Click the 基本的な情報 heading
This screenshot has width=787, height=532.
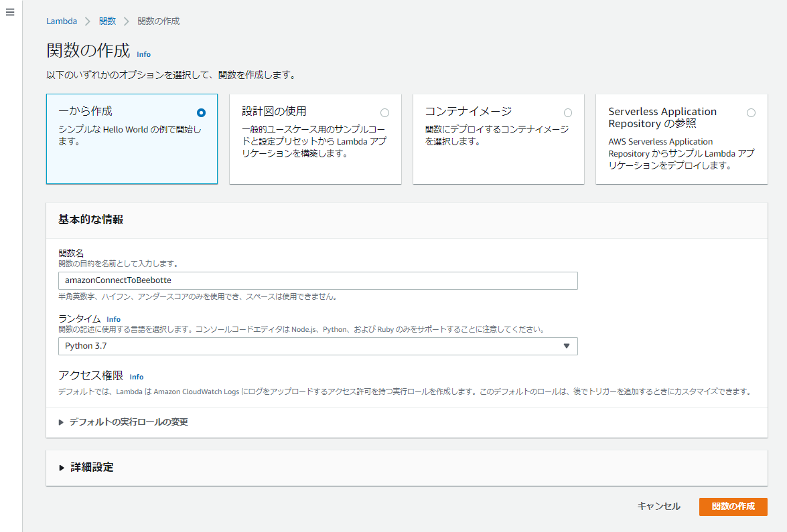91,219
